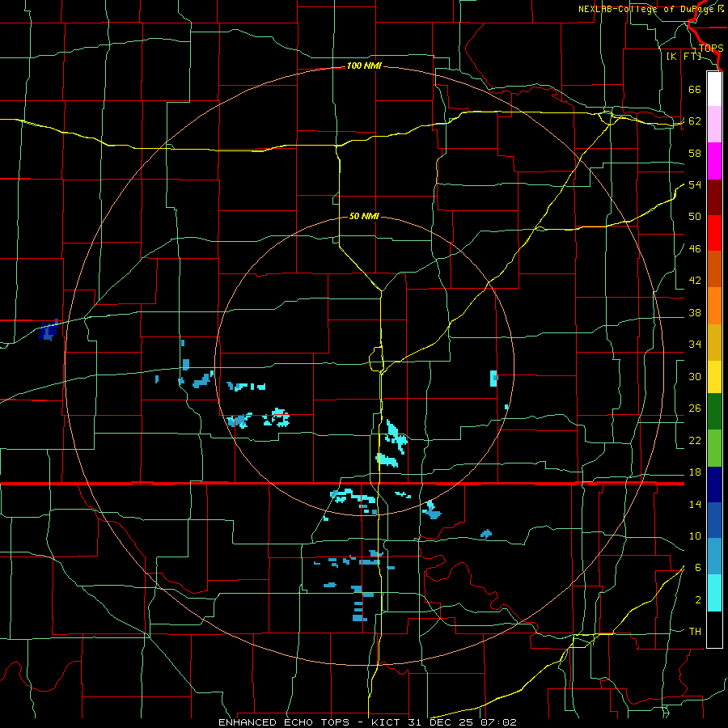Viewport: 728px width, 728px height.
Task: Select the bright yellow legend swatch
Action: (x=714, y=376)
